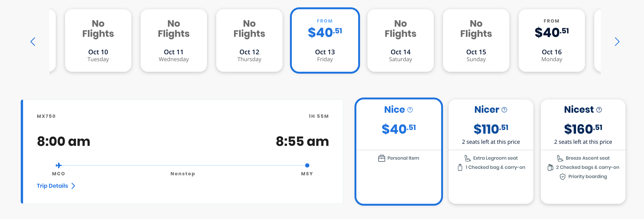Screen dimensions: 644x219
Task: Click the 2 Checked bags luggage icon
Action: click(x=550, y=168)
